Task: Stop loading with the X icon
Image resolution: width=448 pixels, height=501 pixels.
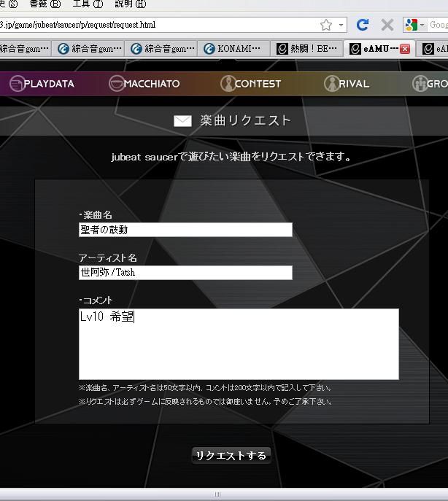Action: tap(387, 25)
